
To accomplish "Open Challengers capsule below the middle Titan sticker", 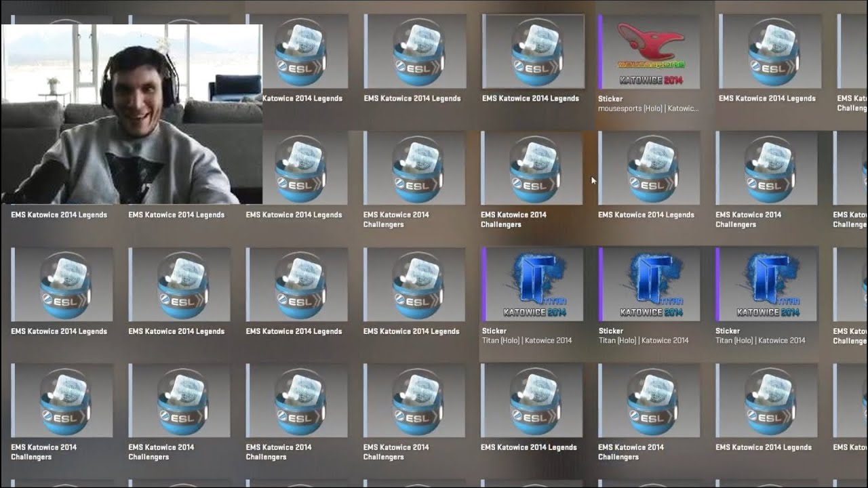I will [x=650, y=401].
